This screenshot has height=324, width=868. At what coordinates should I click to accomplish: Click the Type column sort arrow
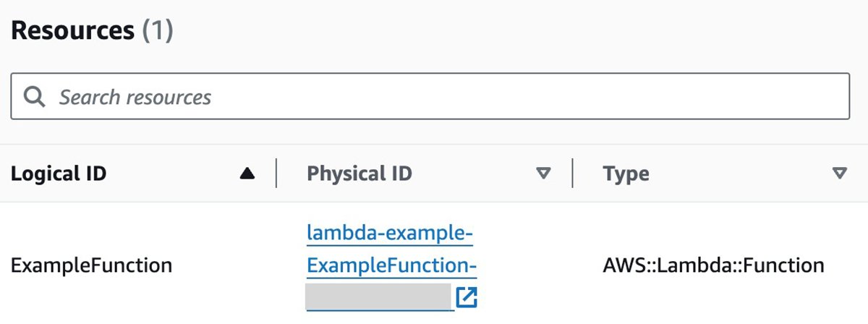click(x=839, y=174)
